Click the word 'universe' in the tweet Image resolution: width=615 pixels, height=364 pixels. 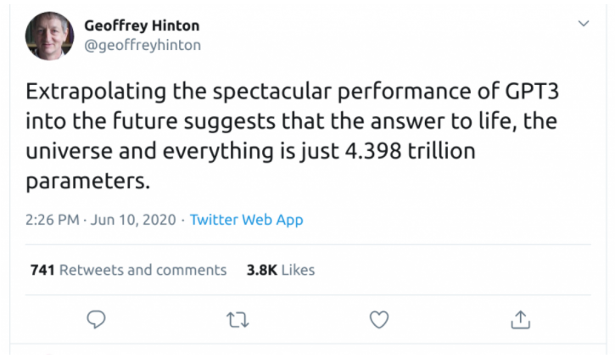[61, 153]
